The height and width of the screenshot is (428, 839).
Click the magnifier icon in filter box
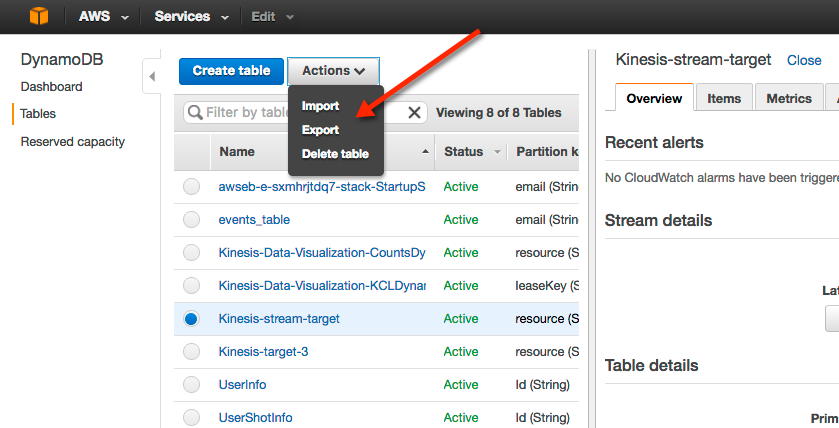pyautogui.click(x=195, y=112)
